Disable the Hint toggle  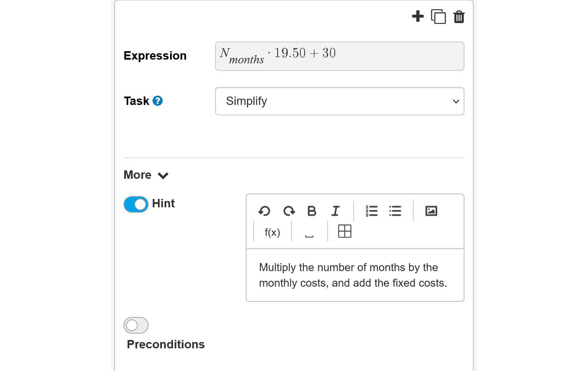pos(136,204)
